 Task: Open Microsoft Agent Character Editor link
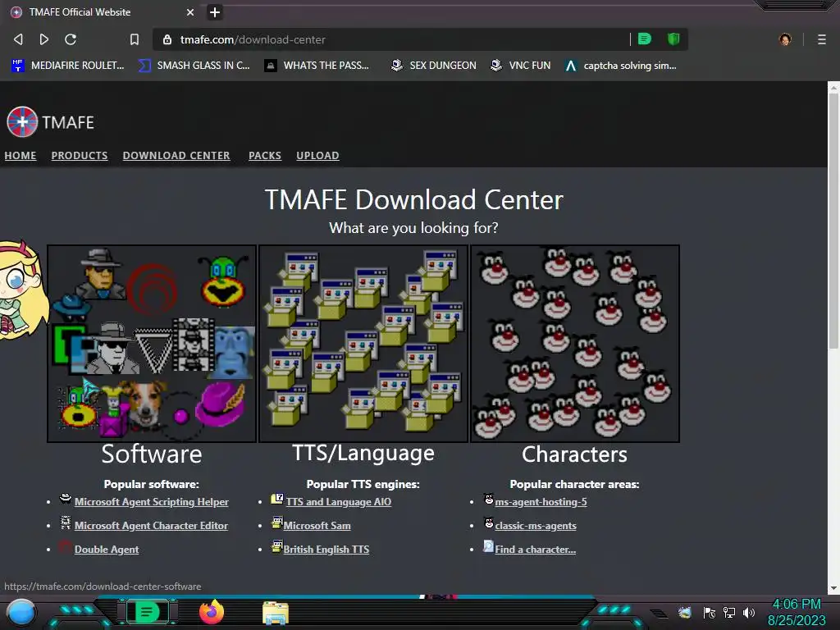(151, 526)
